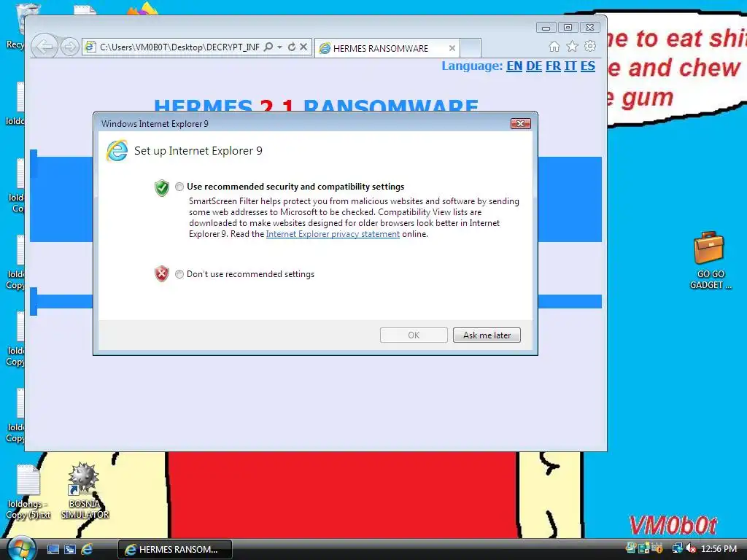
Task: Click the 'Language:' label on page
Action: [x=472, y=66]
